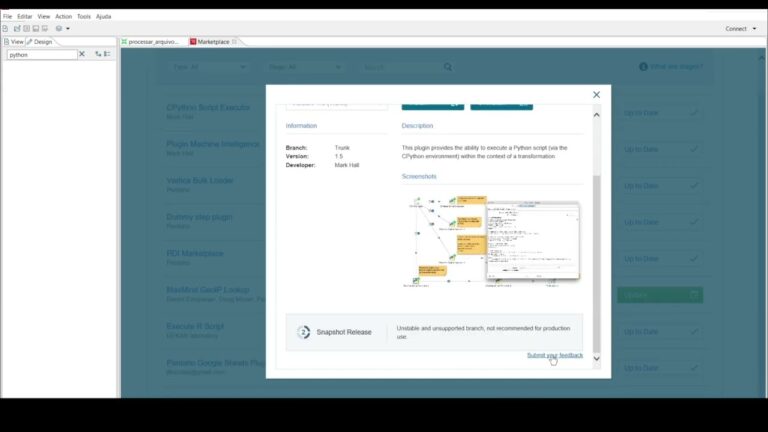Click the Information section heading
Viewport: 768px width, 432px height.
301,126
